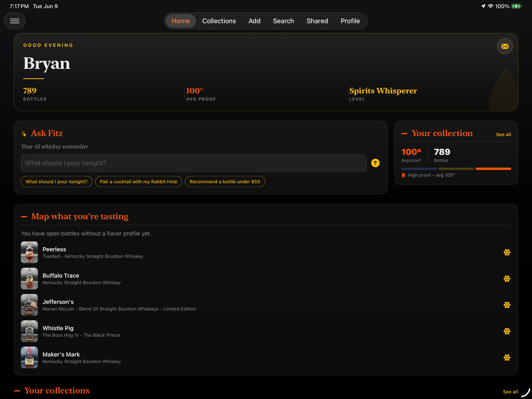Open the Maker's Mark bottle thumbnail
The height and width of the screenshot is (399, 532).
(29, 357)
